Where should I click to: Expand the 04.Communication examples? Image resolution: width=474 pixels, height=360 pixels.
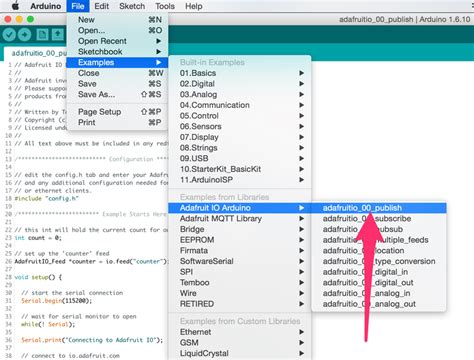click(x=240, y=105)
